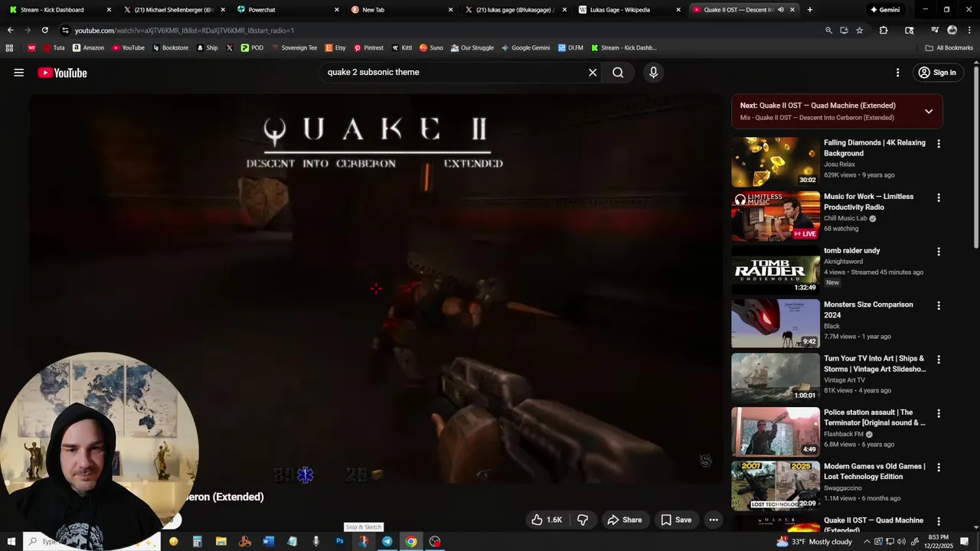Switch to Michael Shellenberger X tab
This screenshot has height=551, width=980.
point(173,10)
